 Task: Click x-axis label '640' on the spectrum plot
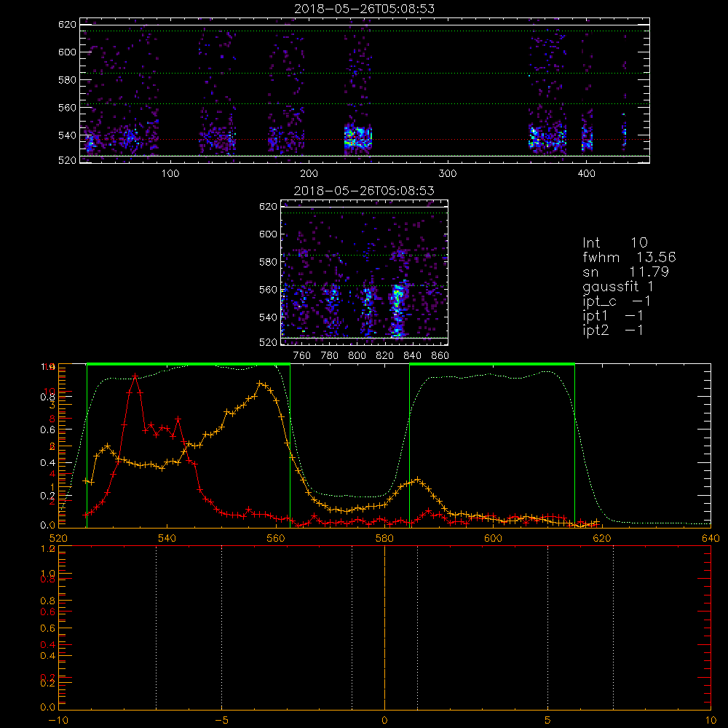pos(711,539)
